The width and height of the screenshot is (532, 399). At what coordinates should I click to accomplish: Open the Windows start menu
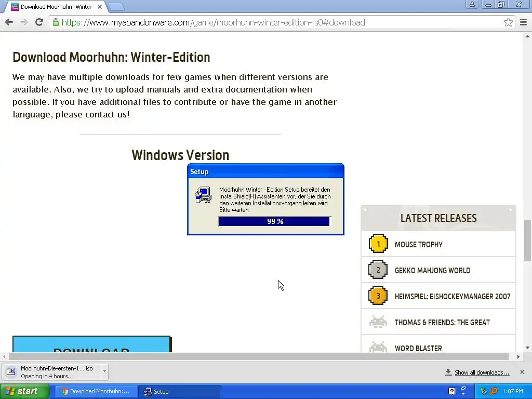(24, 391)
